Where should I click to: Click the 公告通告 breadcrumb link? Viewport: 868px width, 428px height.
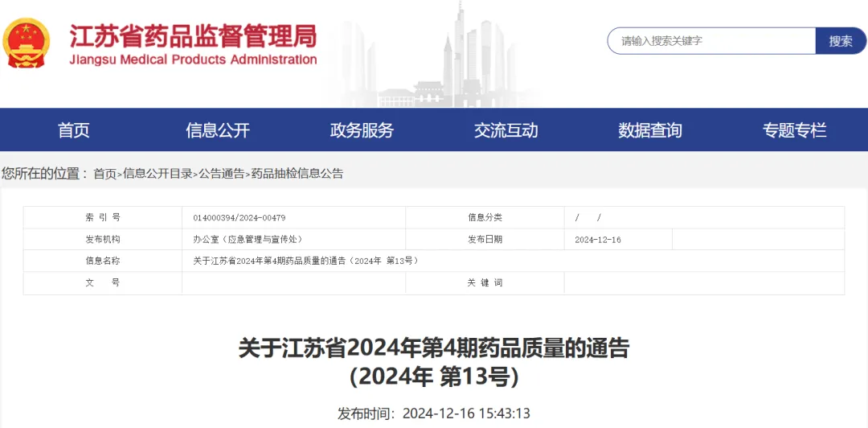click(x=222, y=174)
